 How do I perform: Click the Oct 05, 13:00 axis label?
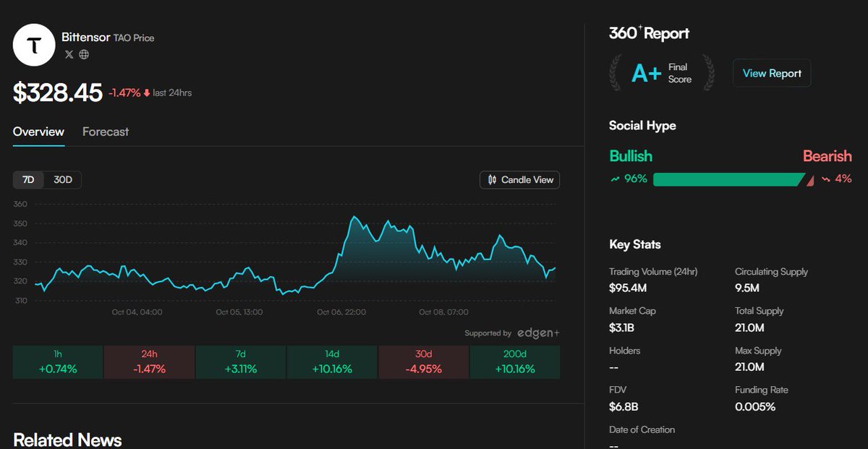(239, 312)
